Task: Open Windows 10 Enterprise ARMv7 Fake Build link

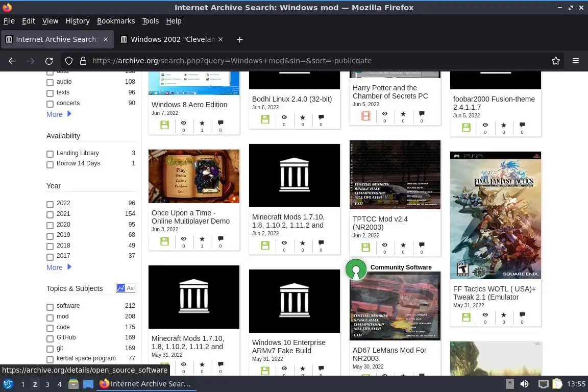Action: [289, 347]
